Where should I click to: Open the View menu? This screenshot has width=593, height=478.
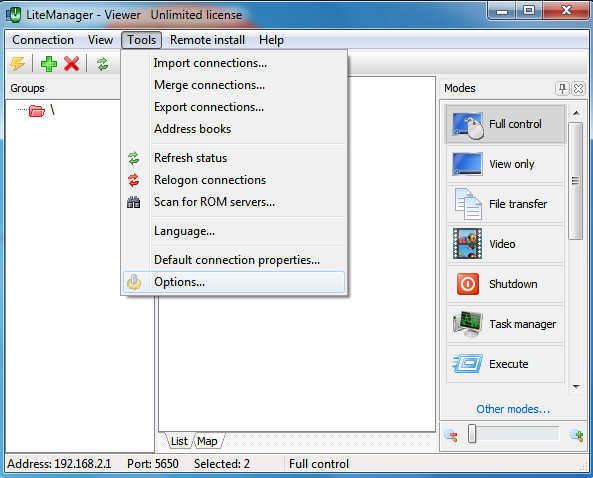100,40
